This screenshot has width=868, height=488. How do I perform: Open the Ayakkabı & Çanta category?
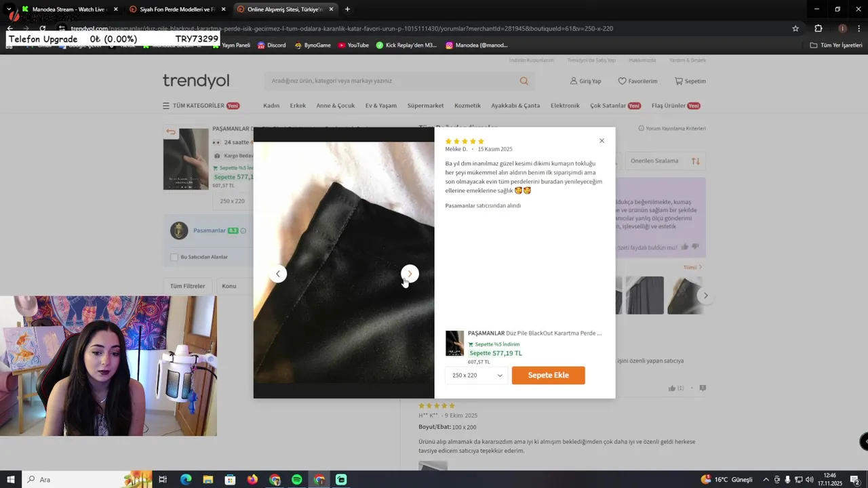click(x=515, y=106)
